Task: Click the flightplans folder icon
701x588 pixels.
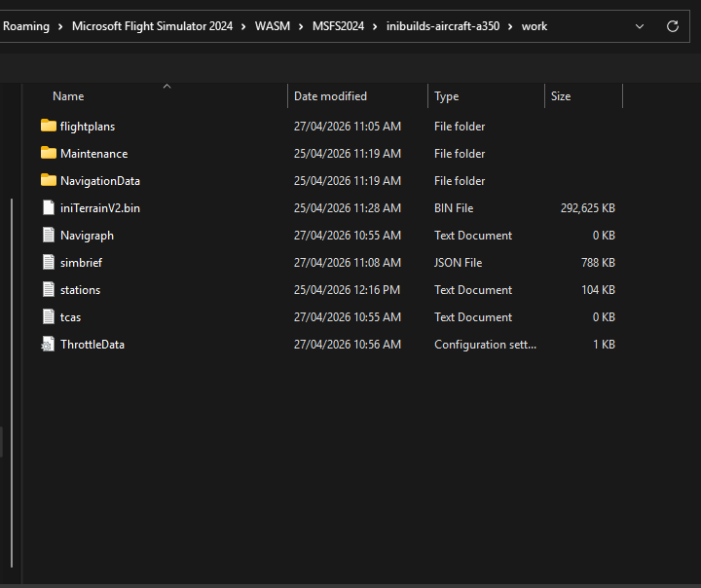Action: click(49, 126)
